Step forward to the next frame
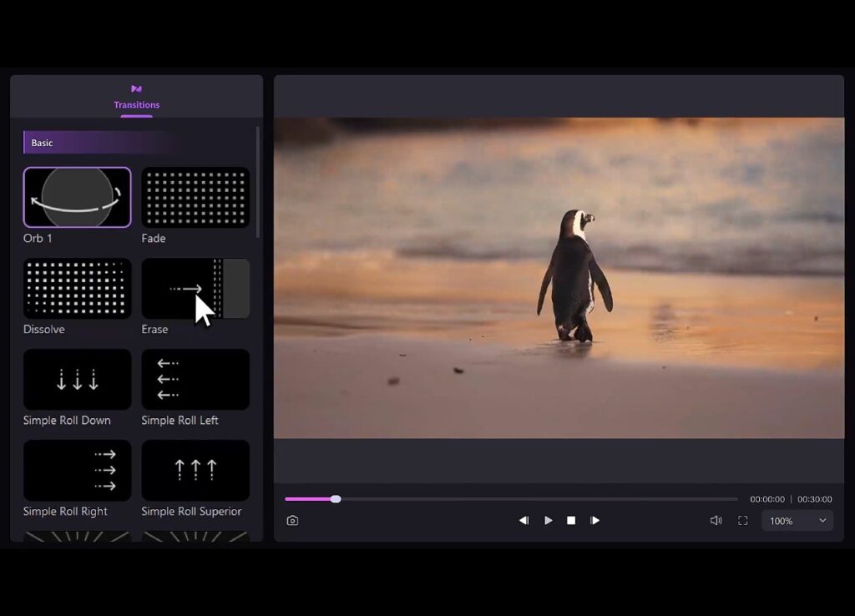Screen dimensions: 855x616 pyautogui.click(x=594, y=521)
